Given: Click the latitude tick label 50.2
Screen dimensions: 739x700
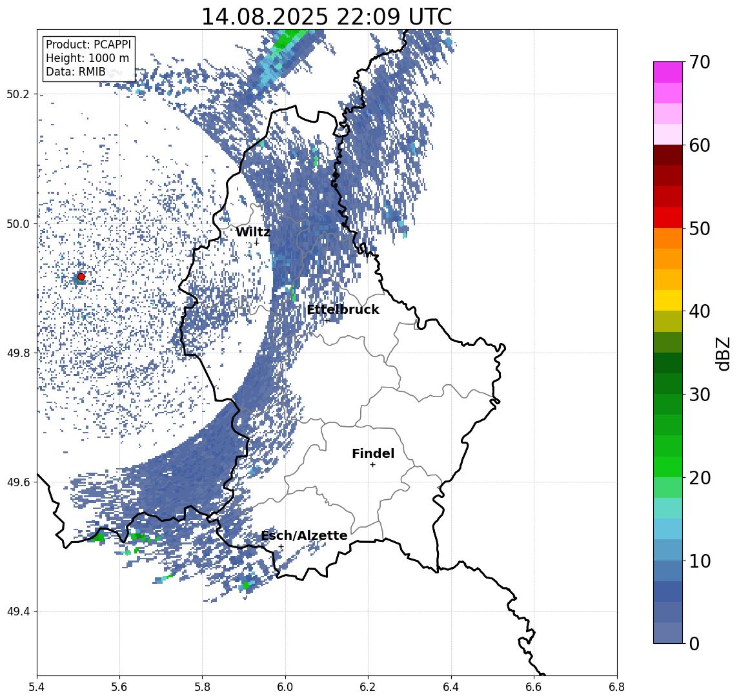Looking at the screenshot, I should 18,94.
